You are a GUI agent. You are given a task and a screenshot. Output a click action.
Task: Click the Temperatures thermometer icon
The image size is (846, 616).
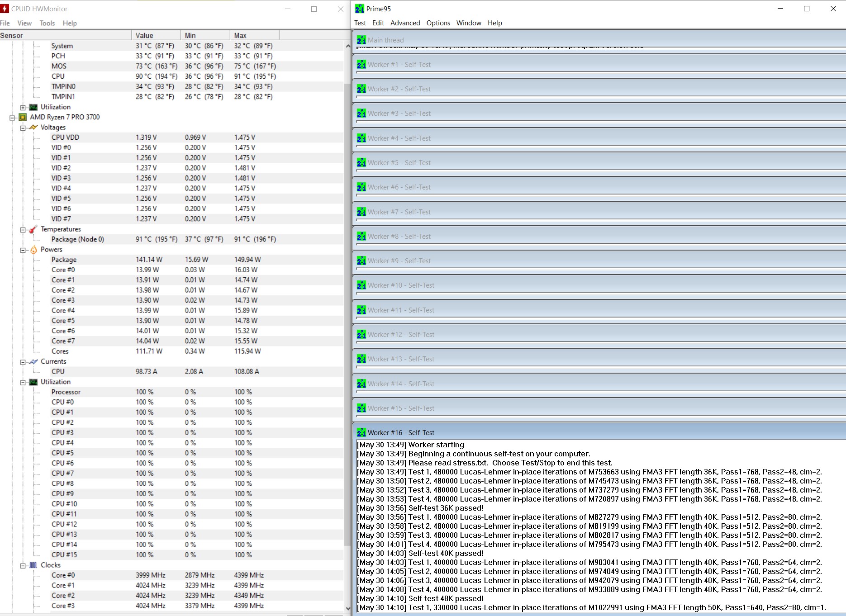point(33,229)
